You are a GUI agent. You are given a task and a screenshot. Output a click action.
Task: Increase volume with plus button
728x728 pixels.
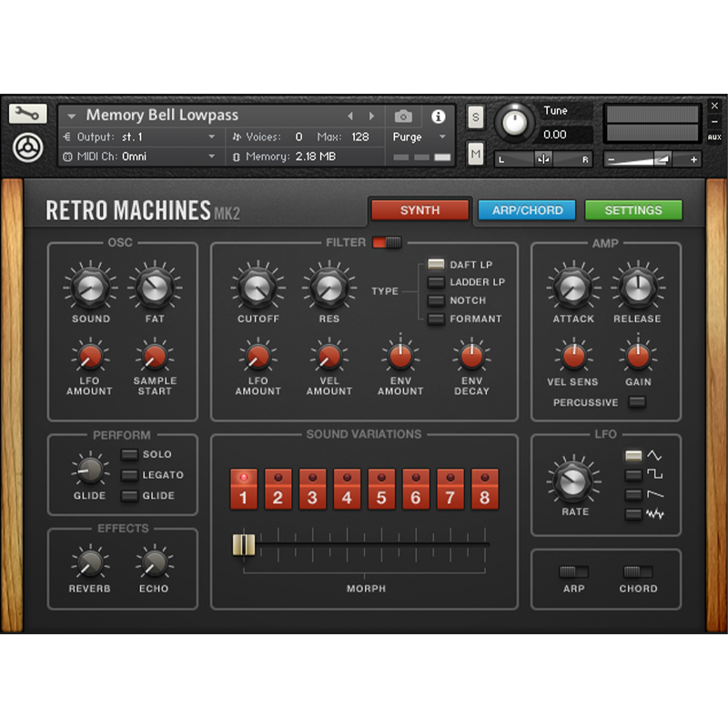point(693,159)
